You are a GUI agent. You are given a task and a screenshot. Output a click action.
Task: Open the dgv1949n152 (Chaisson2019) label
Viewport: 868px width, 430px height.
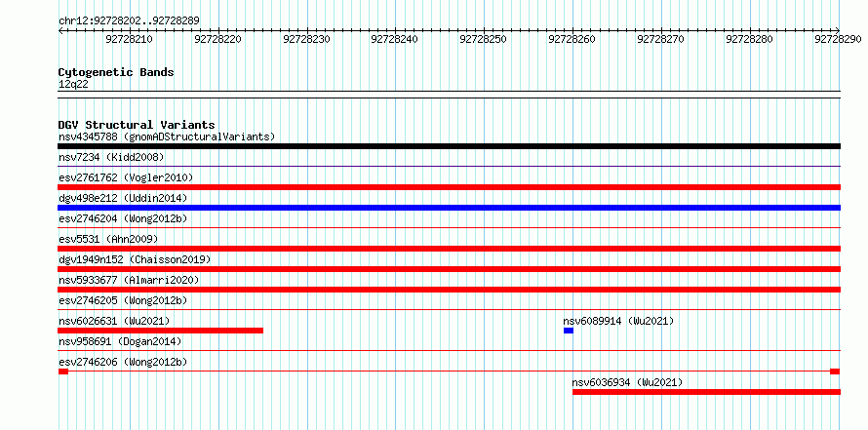[x=135, y=259]
